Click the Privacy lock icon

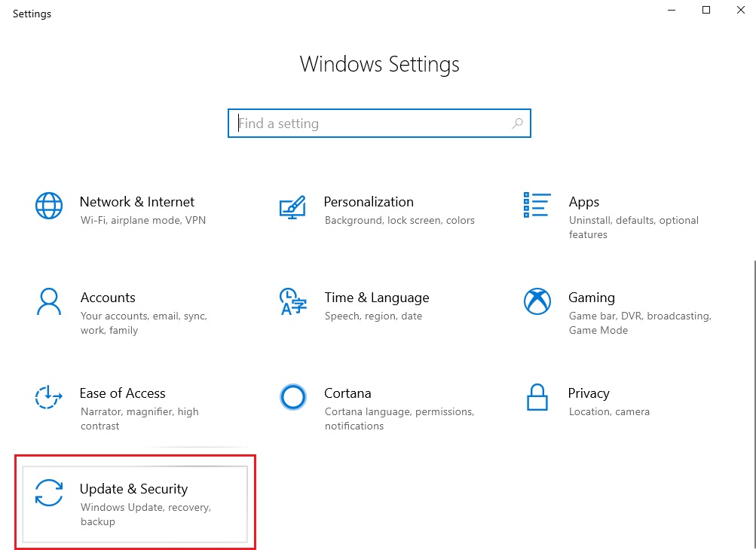[x=537, y=397]
